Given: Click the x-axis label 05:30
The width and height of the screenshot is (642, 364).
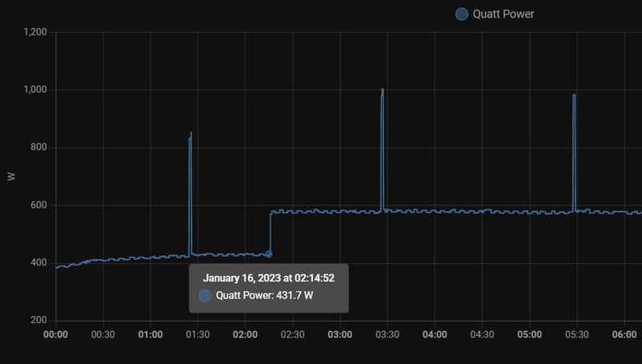Looking at the screenshot, I should (x=577, y=334).
